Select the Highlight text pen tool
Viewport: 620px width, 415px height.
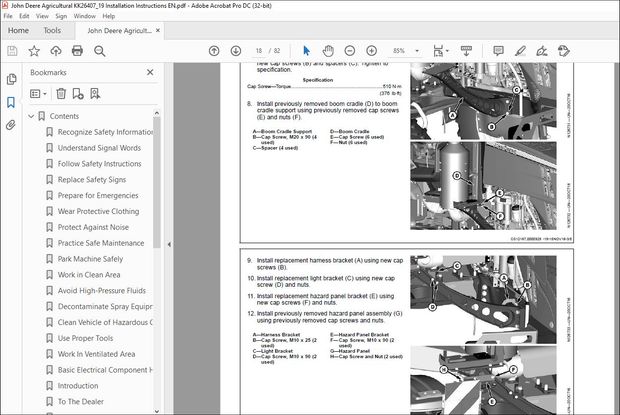[x=520, y=51]
